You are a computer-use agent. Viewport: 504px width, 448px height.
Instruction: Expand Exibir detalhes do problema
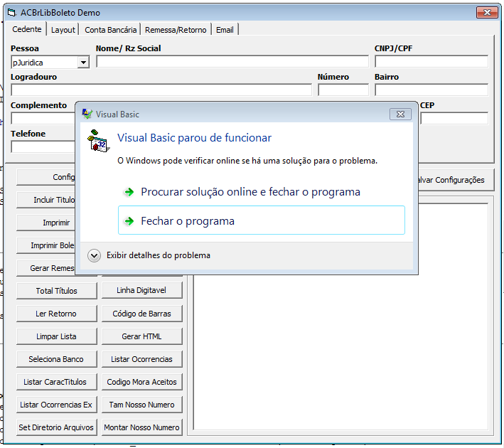pyautogui.click(x=149, y=255)
